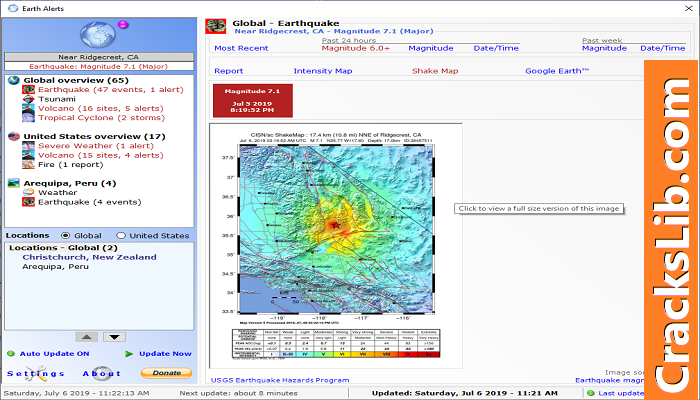
Task: Click the Update Now link
Action: (165, 354)
